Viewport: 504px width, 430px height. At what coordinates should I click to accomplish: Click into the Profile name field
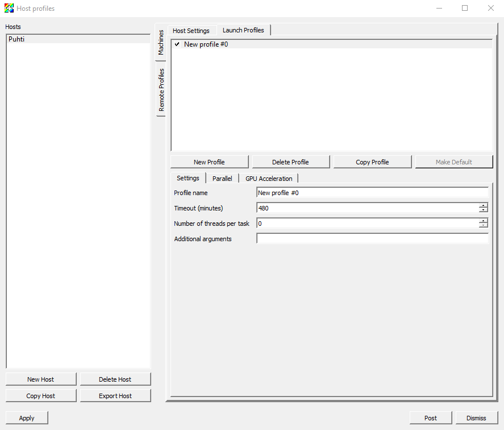pos(372,193)
